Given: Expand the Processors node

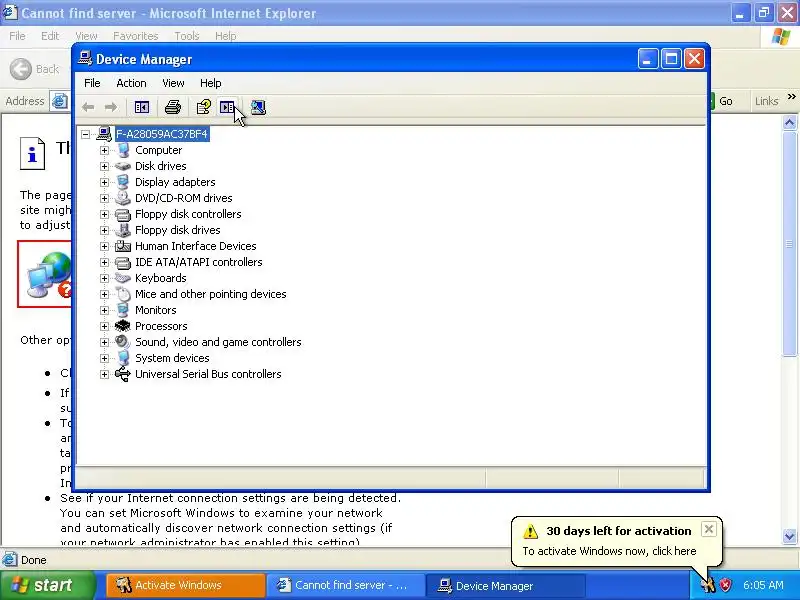Looking at the screenshot, I should [x=105, y=326].
